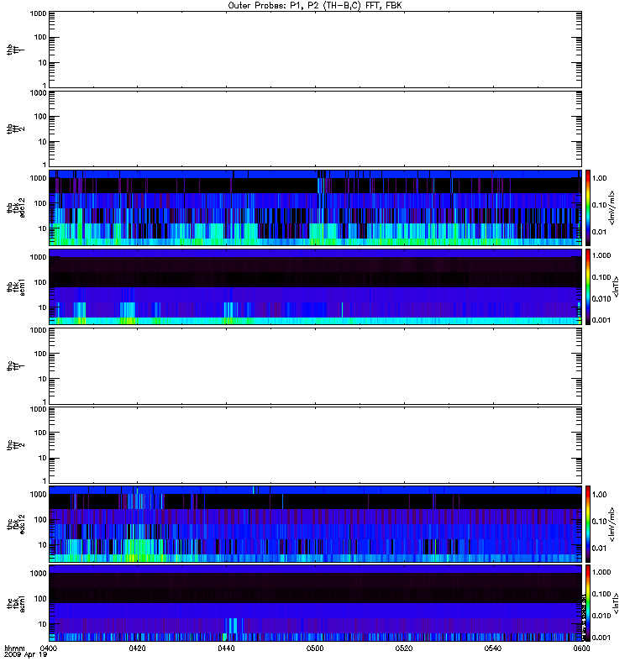Click the '<|nT|>' unit label beside thb scm1 color bar
The height and width of the screenshot is (672, 630).
[x=617, y=286]
